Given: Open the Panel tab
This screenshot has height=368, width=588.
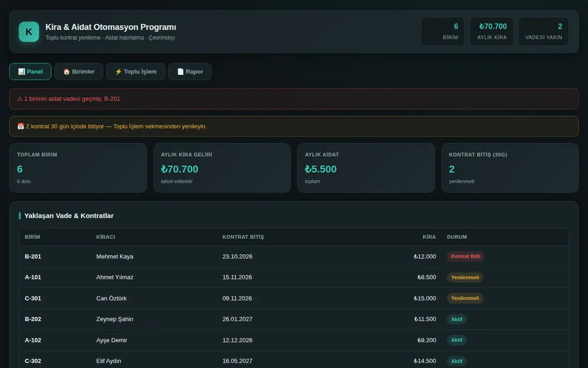Looking at the screenshot, I should click(x=30, y=72).
